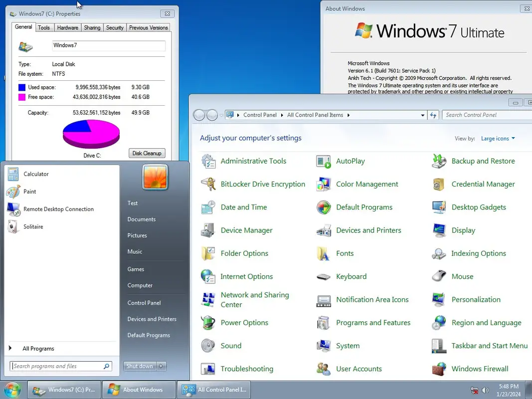Expand All Programs in the Start menu
Viewport: 532px width, 399px height.
(x=38, y=349)
